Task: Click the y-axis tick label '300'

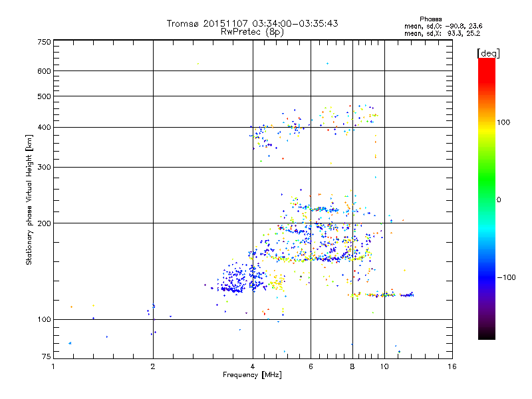Action: [x=45, y=168]
